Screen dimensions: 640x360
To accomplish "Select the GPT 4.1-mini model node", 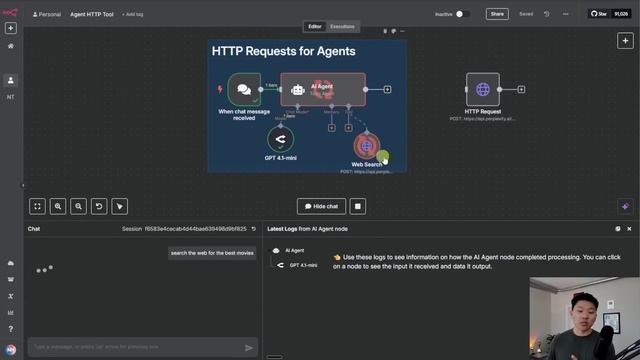I will pyautogui.click(x=280, y=139).
